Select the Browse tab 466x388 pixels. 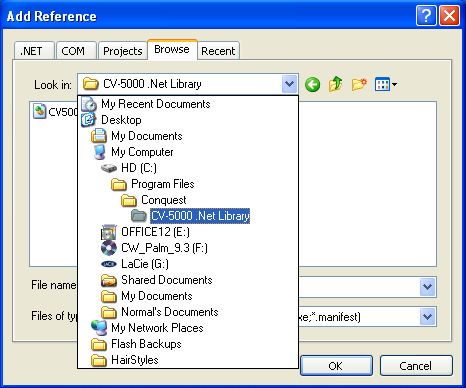(172, 49)
